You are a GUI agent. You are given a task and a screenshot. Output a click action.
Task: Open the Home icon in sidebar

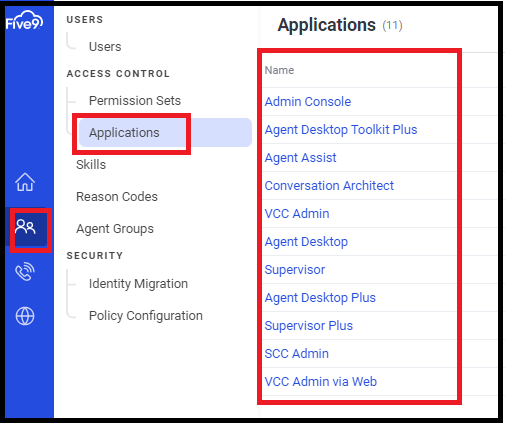(x=25, y=182)
